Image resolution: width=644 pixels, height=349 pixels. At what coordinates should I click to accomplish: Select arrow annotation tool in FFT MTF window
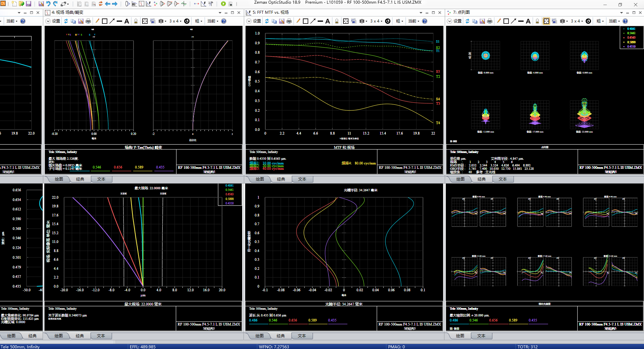pos(313,21)
